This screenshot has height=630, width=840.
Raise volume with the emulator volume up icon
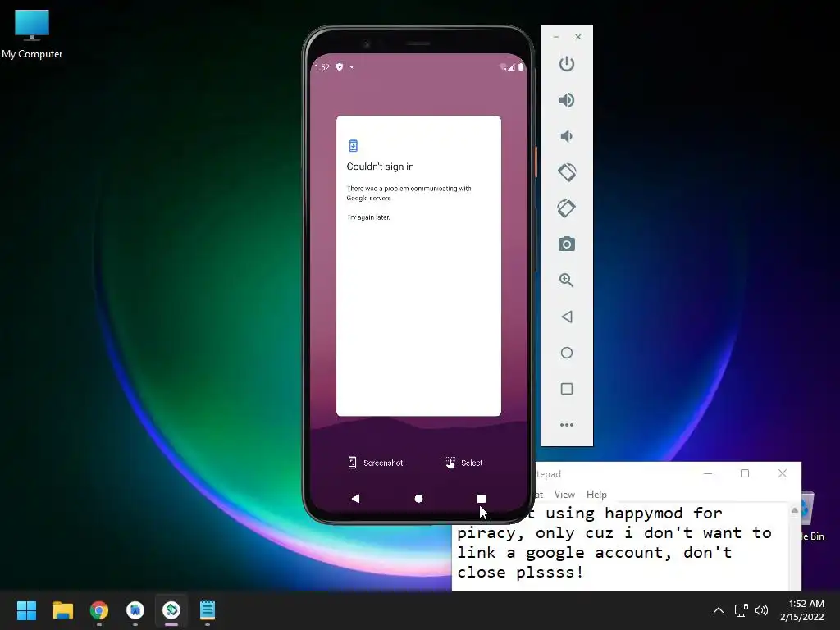click(566, 100)
